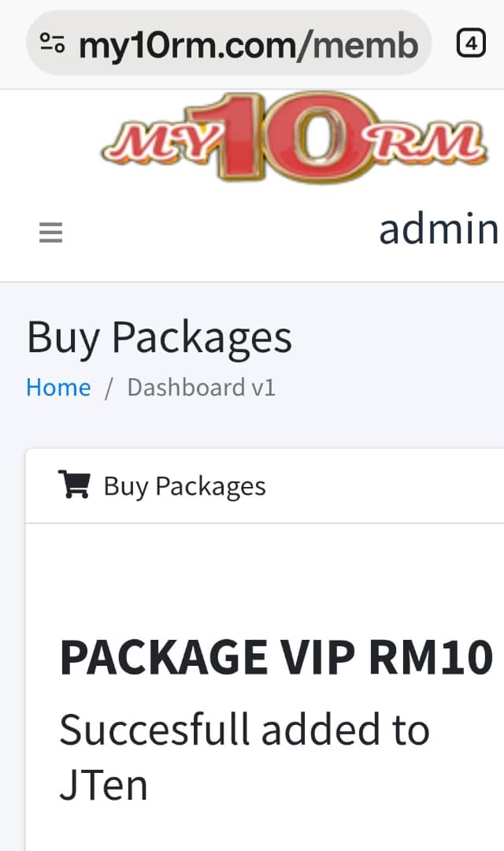Click 'RM10' in the package heading
Image resolution: width=504 pixels, height=851 pixels.
pyautogui.click(x=439, y=658)
